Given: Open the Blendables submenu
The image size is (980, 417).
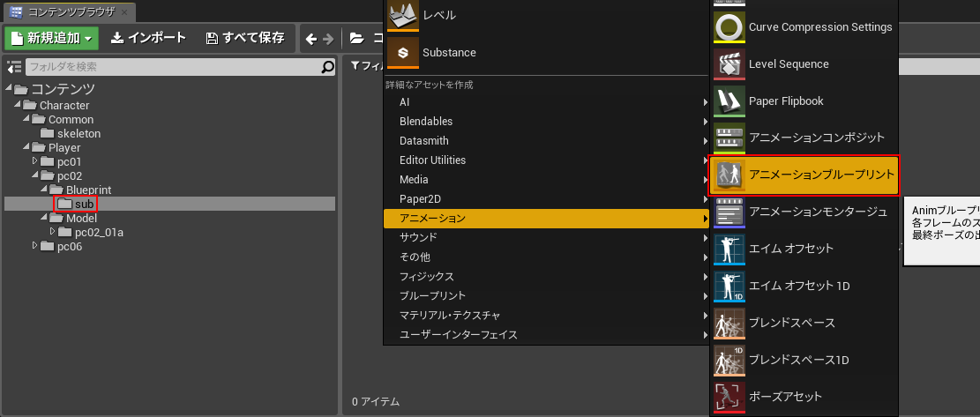Looking at the screenshot, I should tap(546, 121).
